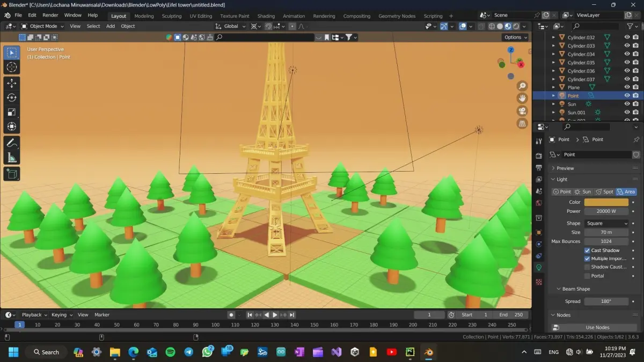Image resolution: width=644 pixels, height=362 pixels.
Task: Select the Add Cube tool
Action: pos(12,173)
